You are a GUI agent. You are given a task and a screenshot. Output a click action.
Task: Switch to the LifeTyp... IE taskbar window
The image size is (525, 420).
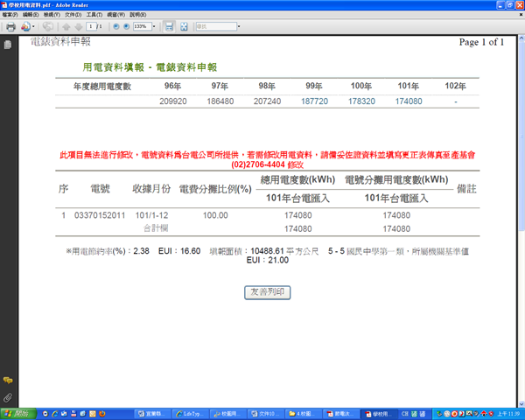pyautogui.click(x=191, y=414)
